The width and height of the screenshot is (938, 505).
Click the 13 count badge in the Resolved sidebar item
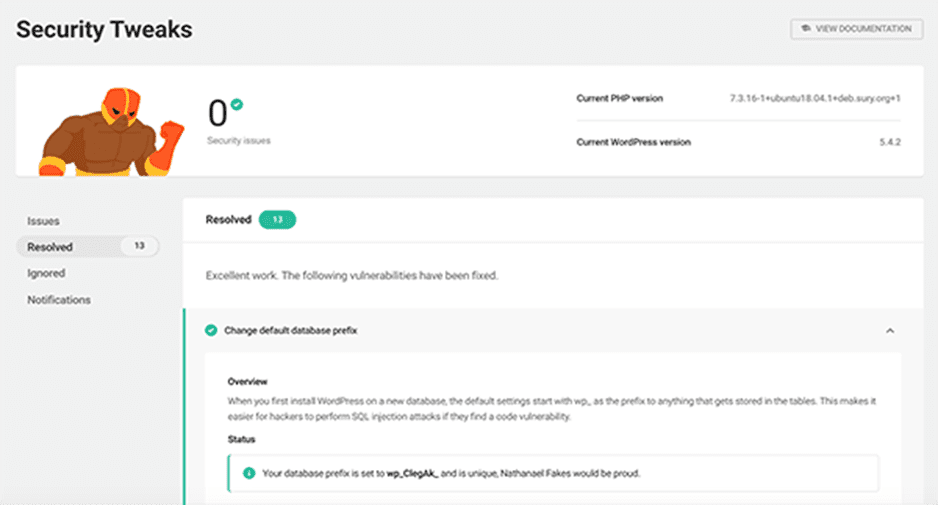pos(139,246)
